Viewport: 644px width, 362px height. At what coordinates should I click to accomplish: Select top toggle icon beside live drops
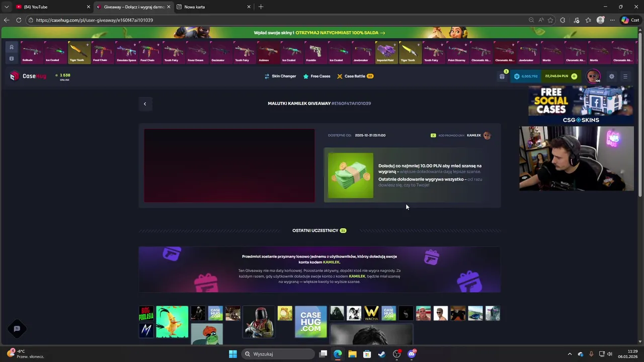point(12,47)
